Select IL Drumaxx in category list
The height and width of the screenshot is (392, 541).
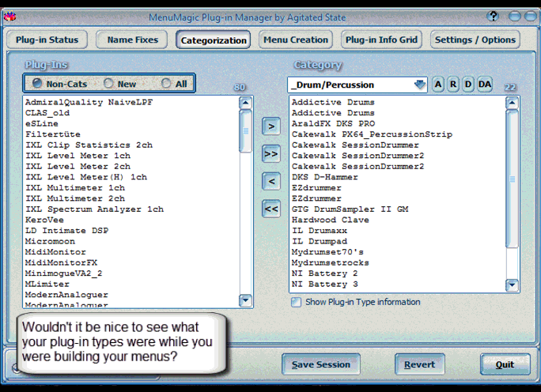[x=320, y=231]
